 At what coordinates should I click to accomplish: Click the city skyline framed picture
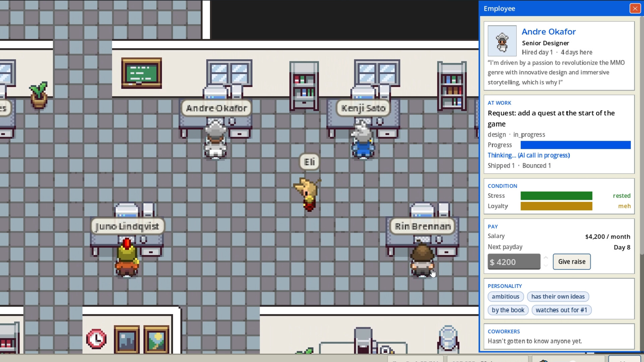[x=126, y=339]
